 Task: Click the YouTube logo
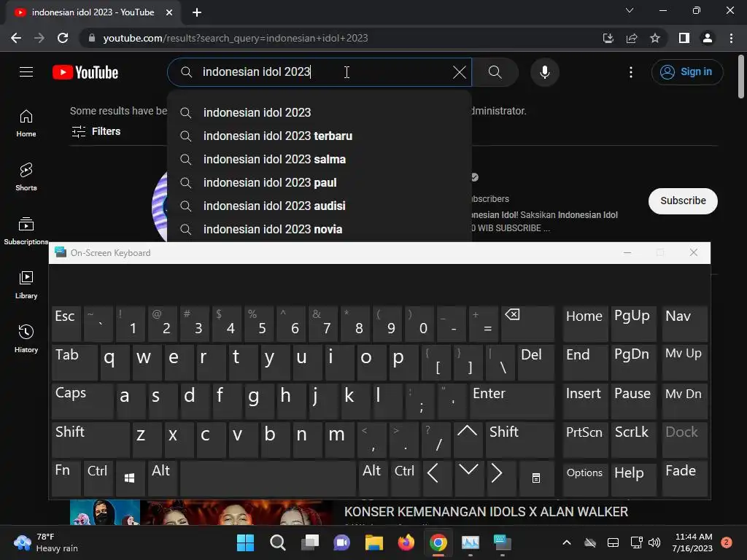(85, 72)
